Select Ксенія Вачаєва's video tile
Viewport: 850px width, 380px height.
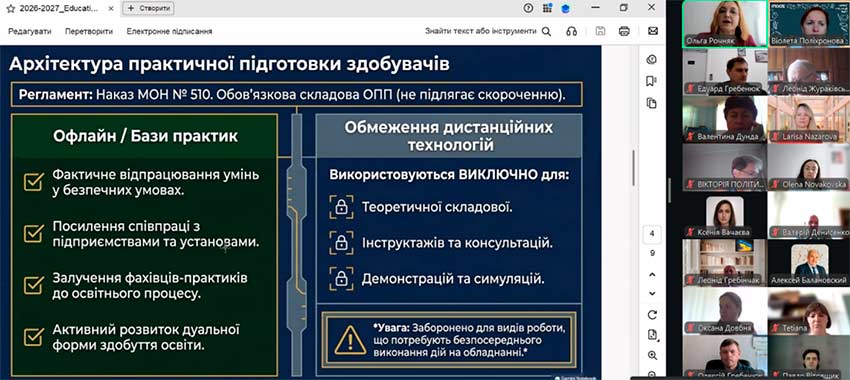click(x=725, y=215)
